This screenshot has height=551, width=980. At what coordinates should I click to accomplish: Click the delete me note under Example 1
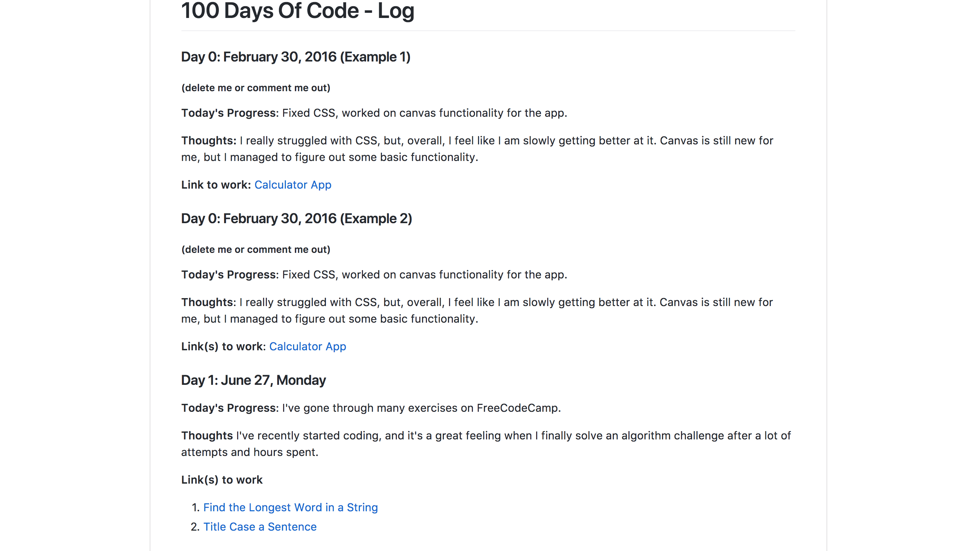(x=256, y=88)
